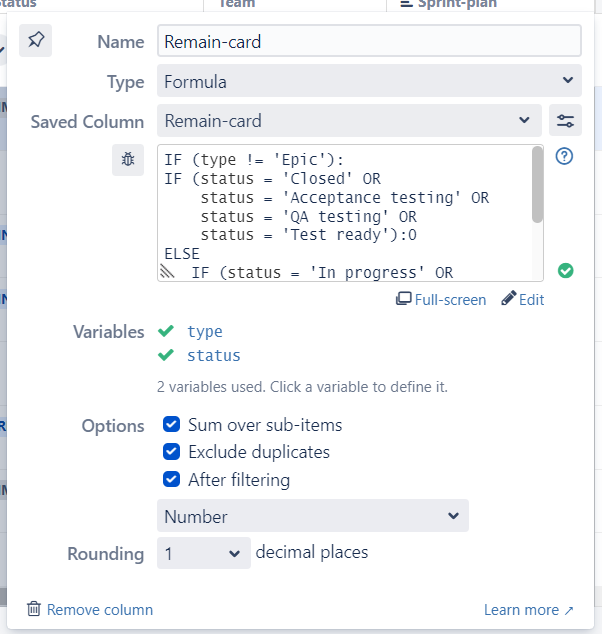Click the Remove column trash icon
Screen dimensions: 602x634
[x=34, y=609]
